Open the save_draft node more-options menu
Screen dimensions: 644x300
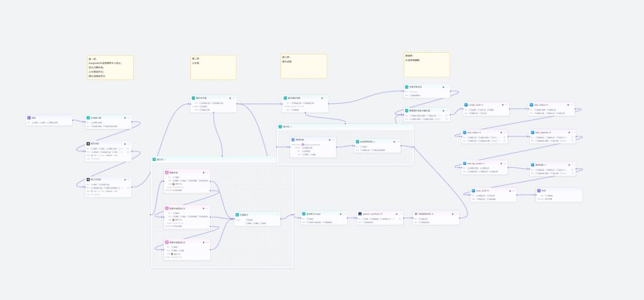[513, 191]
